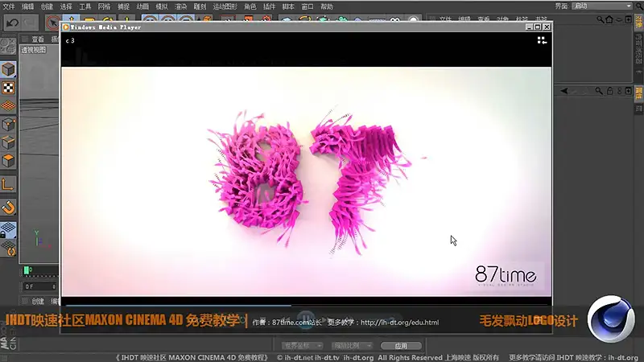Open 缩放比例 dropdown in coordinates bar

[352, 346]
